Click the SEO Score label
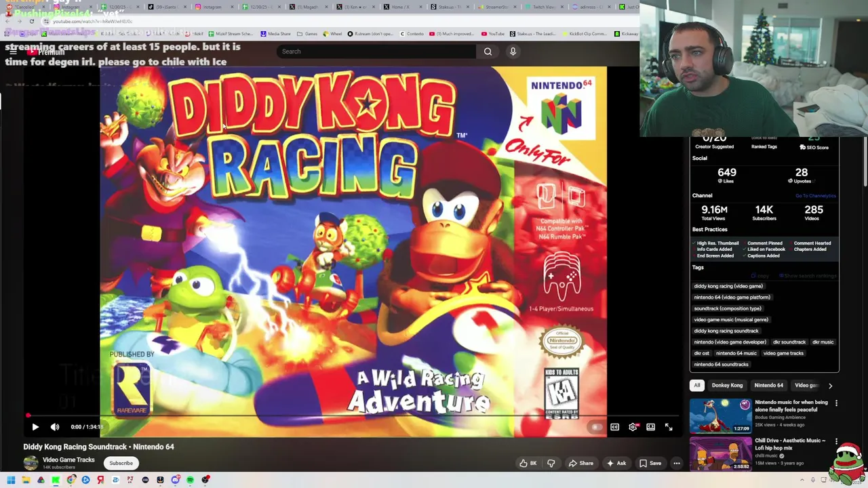Screen dimensions: 868x488 [x=814, y=147]
